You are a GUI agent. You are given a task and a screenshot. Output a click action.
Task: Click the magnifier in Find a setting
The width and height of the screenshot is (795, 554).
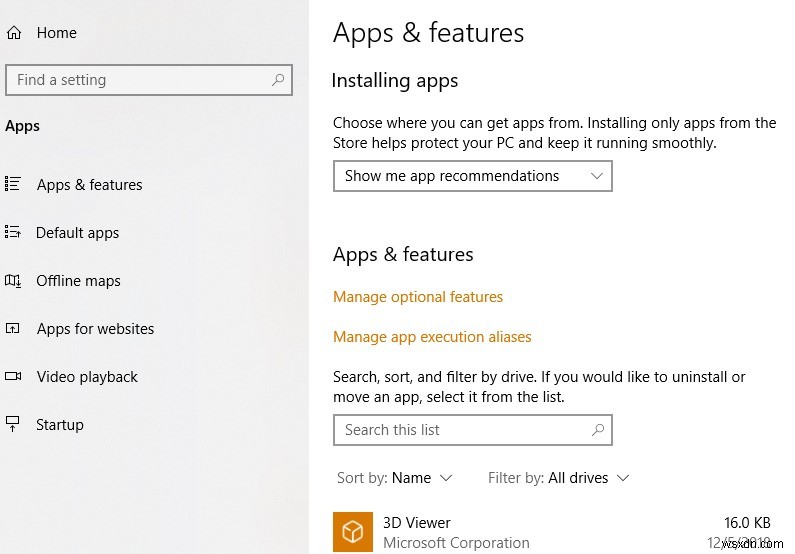pos(278,80)
